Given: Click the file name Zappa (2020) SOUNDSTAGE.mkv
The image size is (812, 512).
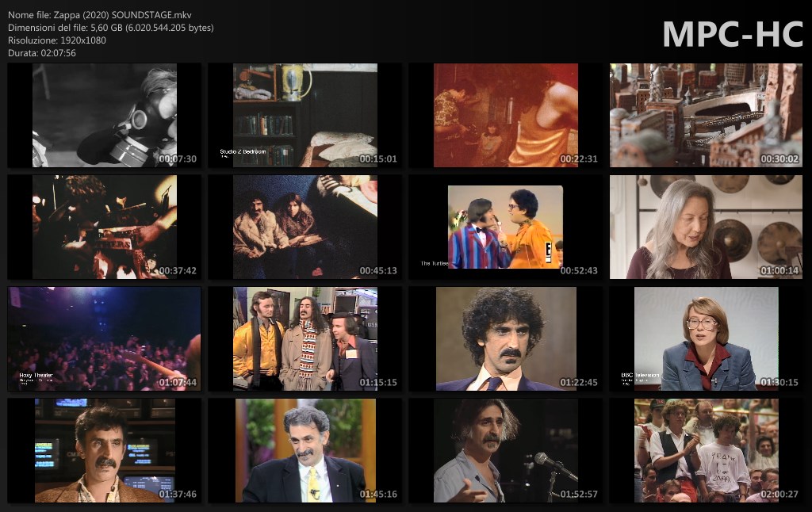Looking at the screenshot, I should point(100,15).
